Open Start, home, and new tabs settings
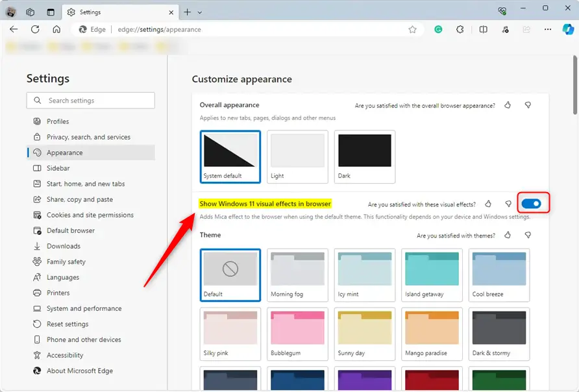Image resolution: width=579 pixels, height=392 pixels. coord(91,184)
